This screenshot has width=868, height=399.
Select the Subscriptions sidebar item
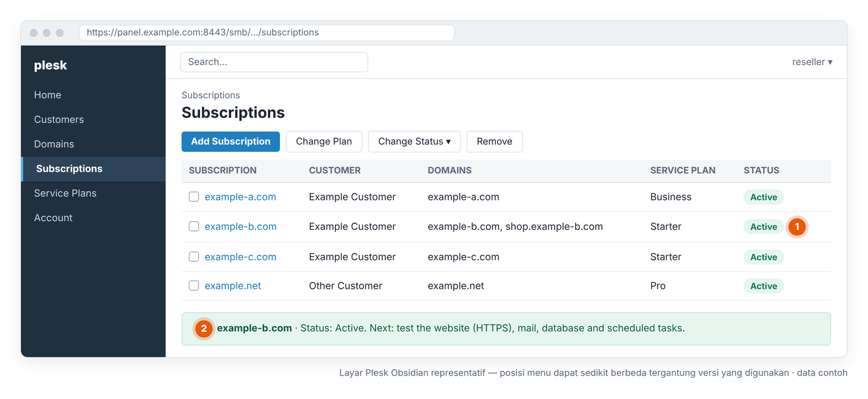[93, 169]
